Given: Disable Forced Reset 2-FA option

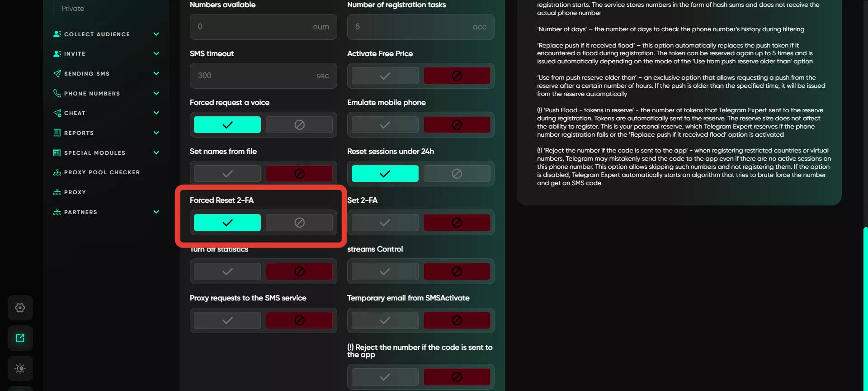Looking at the screenshot, I should pyautogui.click(x=299, y=222).
